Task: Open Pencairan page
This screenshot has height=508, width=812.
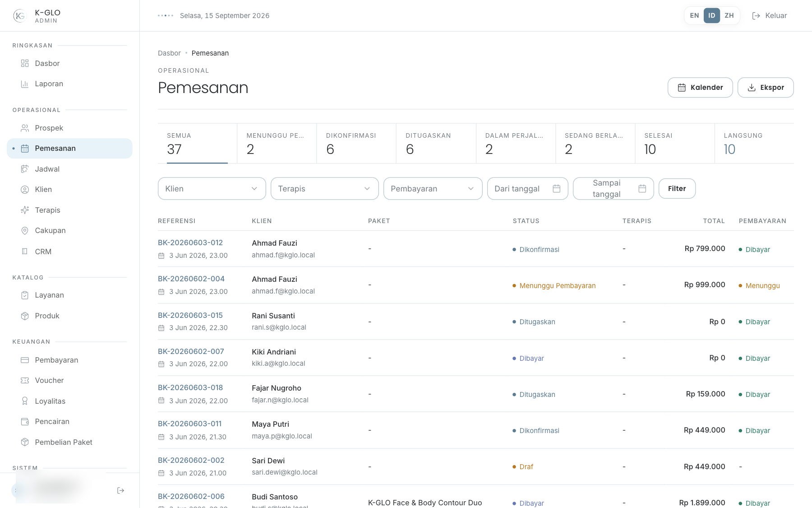Action: click(x=69, y=421)
